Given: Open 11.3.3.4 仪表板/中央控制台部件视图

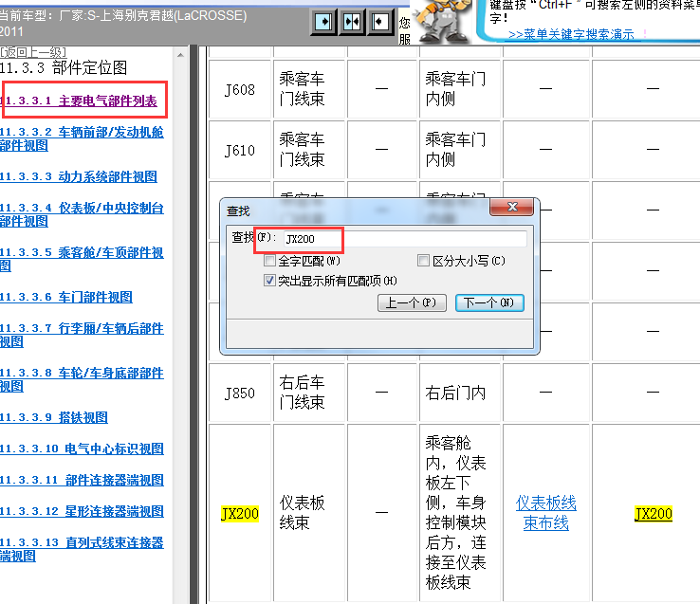Looking at the screenshot, I should pyautogui.click(x=82, y=214).
